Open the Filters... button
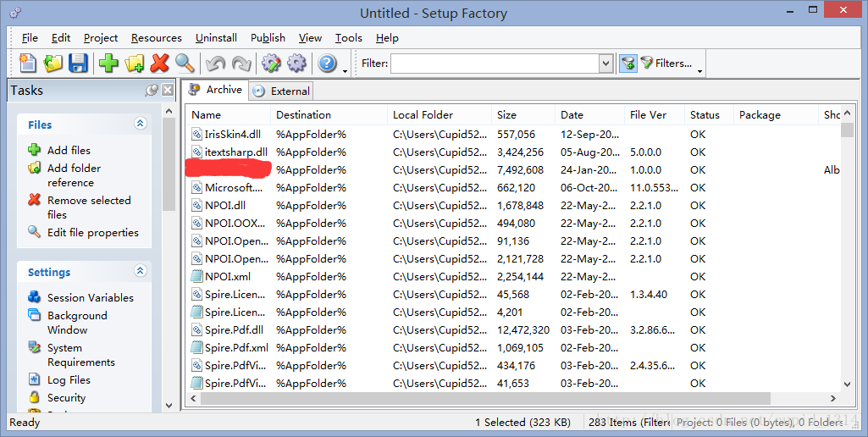Screen dimensions: 868x437 [x=666, y=64]
